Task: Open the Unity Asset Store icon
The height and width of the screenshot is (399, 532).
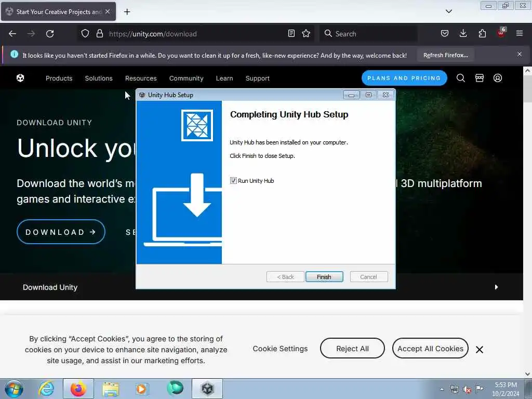Action: click(x=479, y=78)
